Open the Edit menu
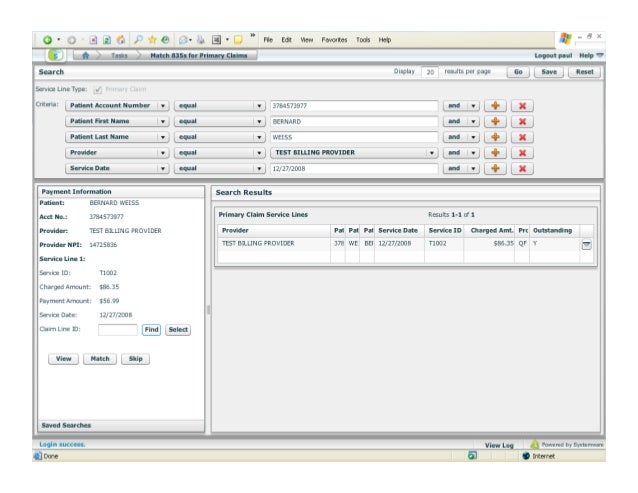 point(286,40)
